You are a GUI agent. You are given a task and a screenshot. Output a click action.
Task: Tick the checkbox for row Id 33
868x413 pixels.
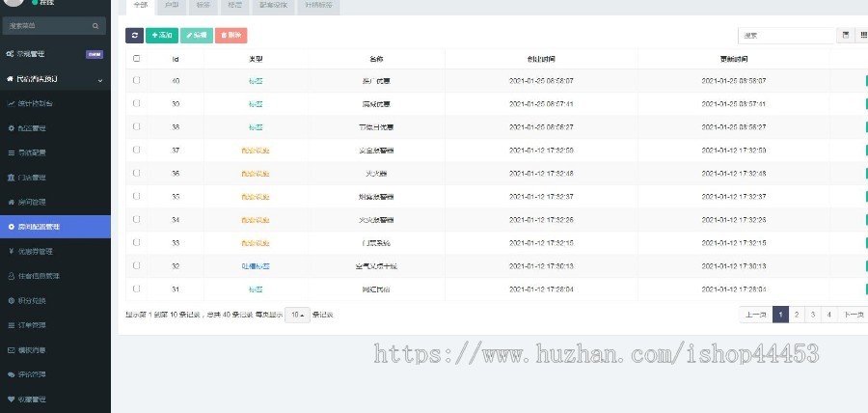click(137, 242)
